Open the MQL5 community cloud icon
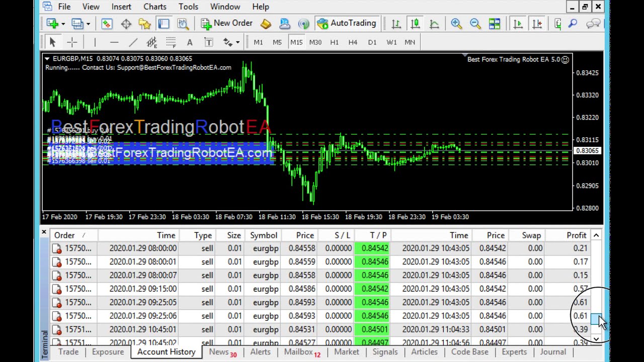Viewport: 644px width, 362px height. (285, 23)
